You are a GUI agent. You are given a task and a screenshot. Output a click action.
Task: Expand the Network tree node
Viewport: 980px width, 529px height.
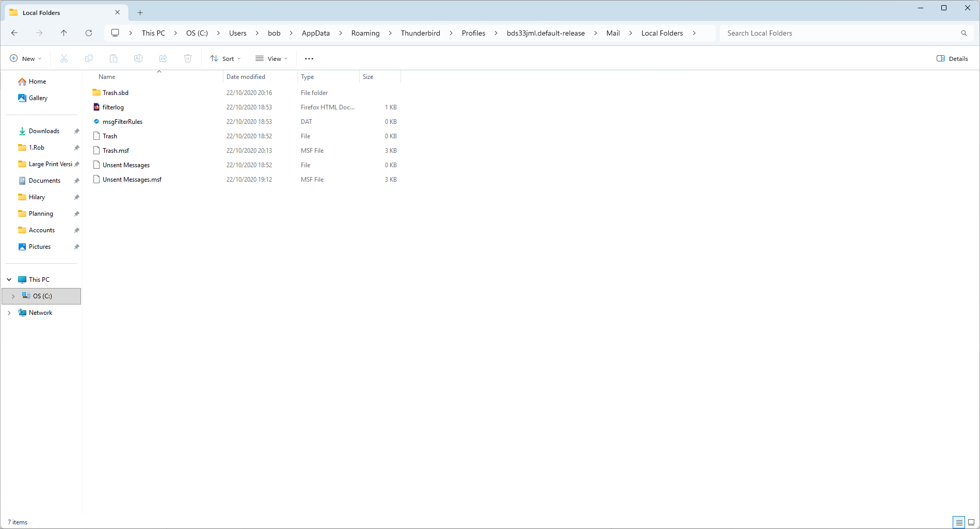click(x=9, y=313)
